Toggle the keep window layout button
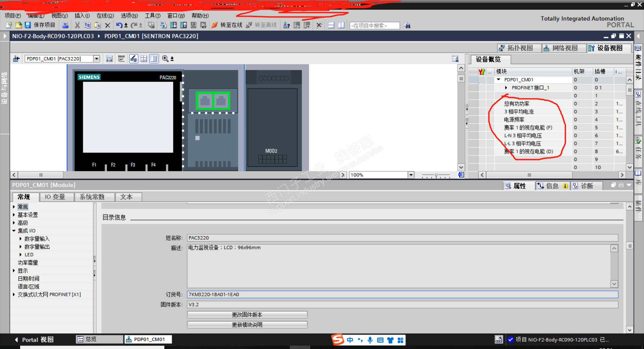 tap(455, 59)
